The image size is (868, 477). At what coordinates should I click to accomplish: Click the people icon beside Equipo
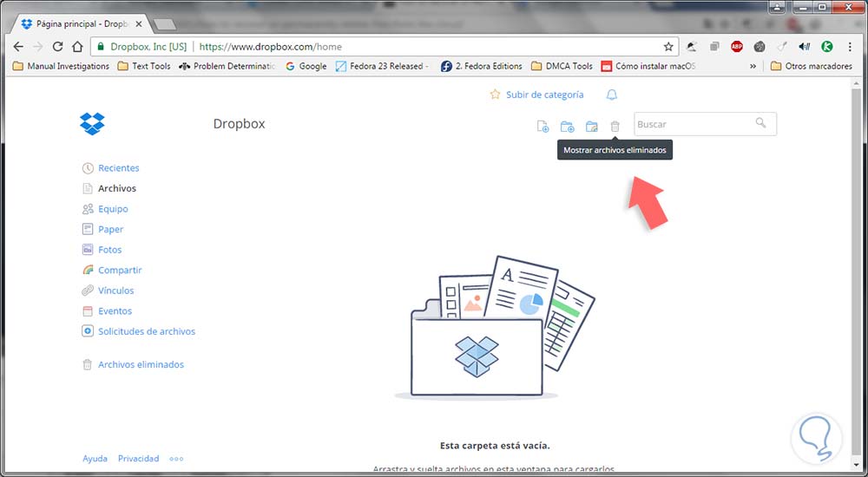(88, 209)
